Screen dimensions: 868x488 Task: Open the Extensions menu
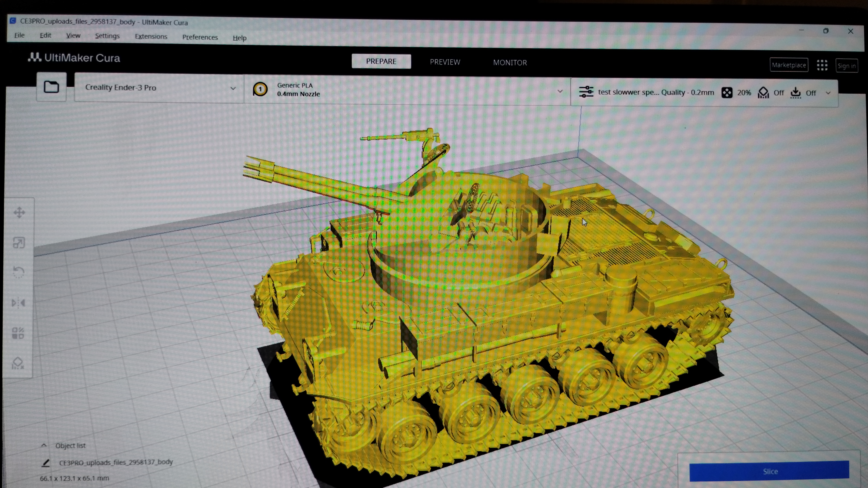(x=151, y=36)
